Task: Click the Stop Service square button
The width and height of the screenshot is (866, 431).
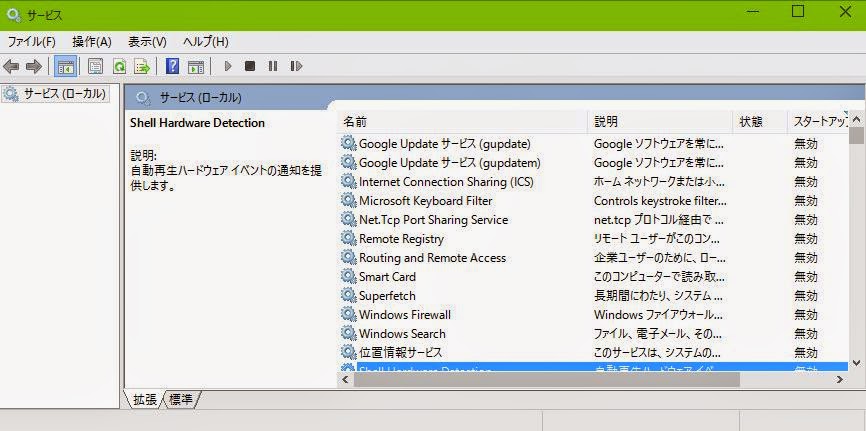Action: pos(250,66)
